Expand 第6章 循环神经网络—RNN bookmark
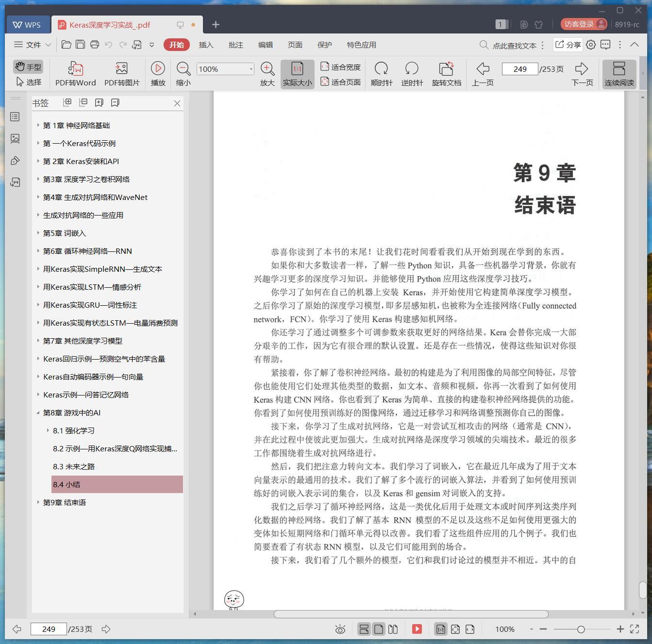 pyautogui.click(x=38, y=251)
